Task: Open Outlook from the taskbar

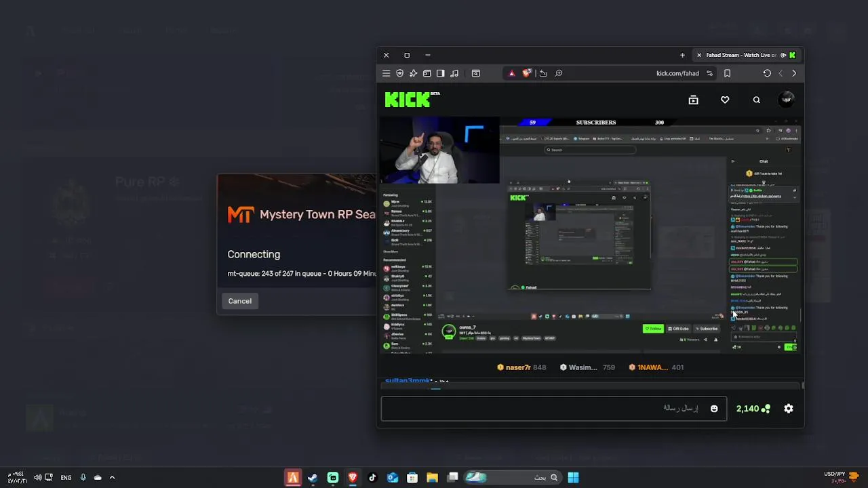Action: pos(393,477)
